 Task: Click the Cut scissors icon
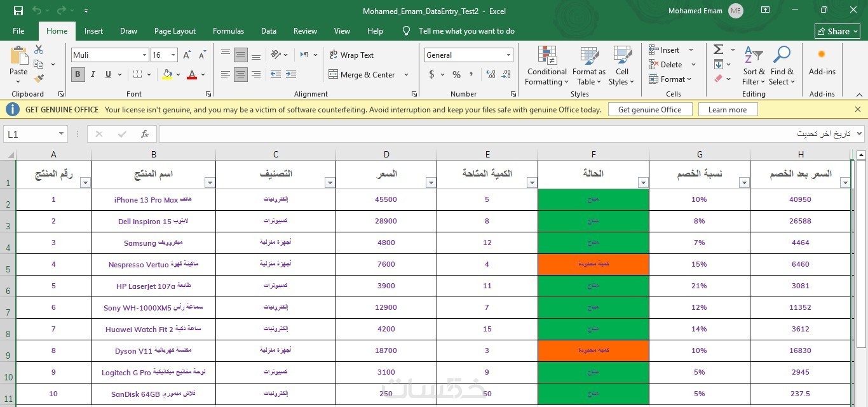point(39,50)
